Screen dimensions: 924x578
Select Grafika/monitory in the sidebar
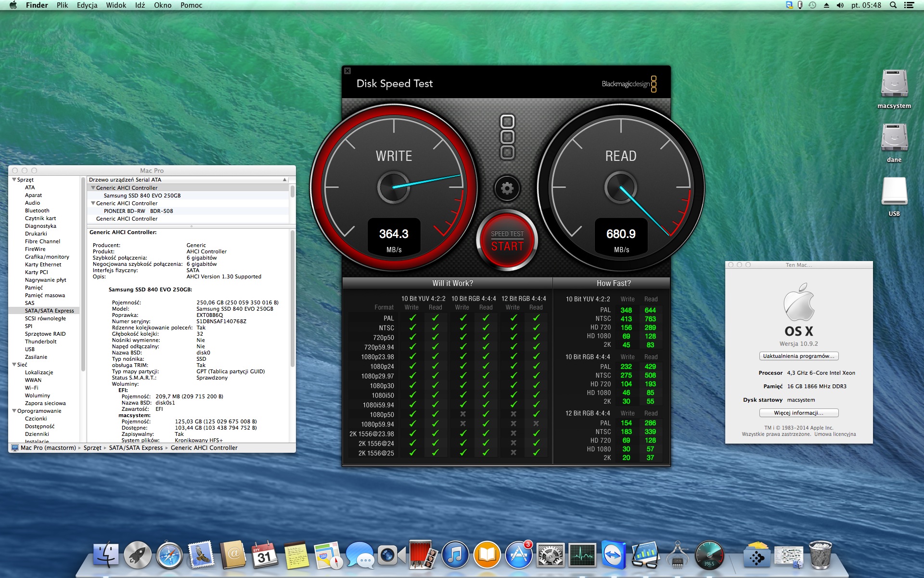[47, 257]
